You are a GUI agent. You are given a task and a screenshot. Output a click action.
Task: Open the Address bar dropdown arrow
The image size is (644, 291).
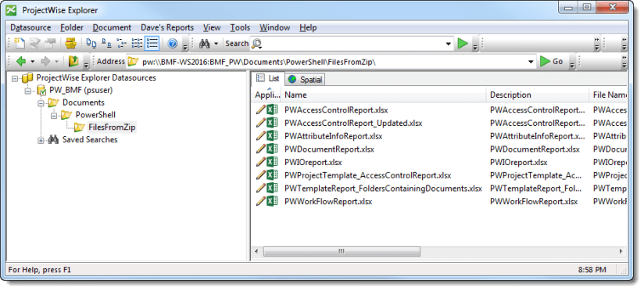tap(531, 62)
